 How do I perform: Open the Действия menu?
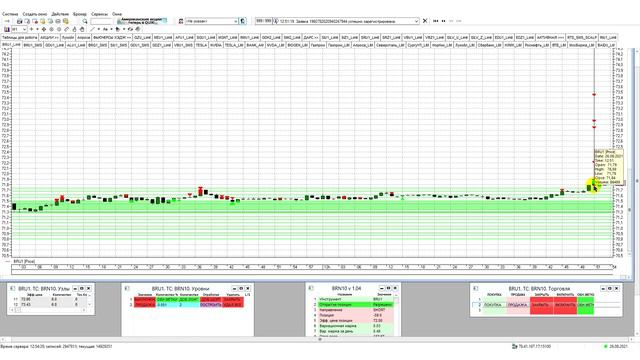60,14
